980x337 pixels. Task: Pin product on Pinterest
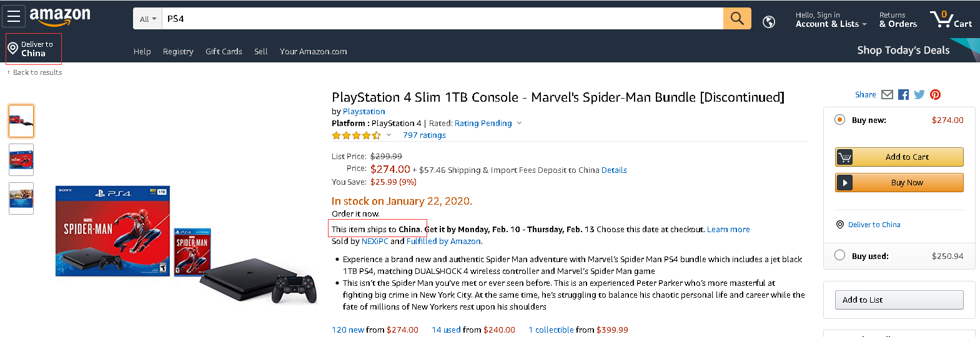click(x=935, y=95)
